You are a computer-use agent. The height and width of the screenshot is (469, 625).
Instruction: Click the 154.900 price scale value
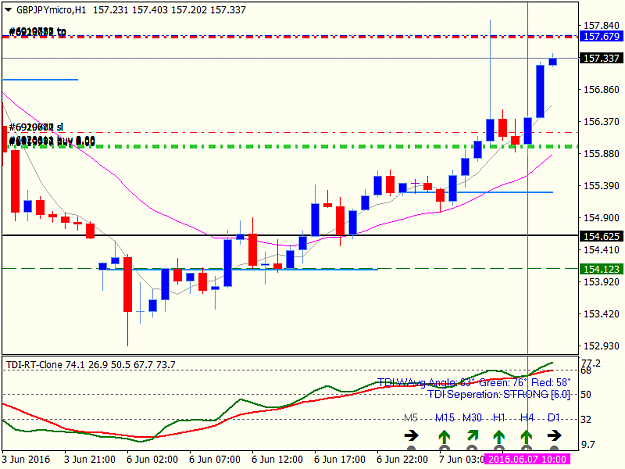[x=601, y=218]
